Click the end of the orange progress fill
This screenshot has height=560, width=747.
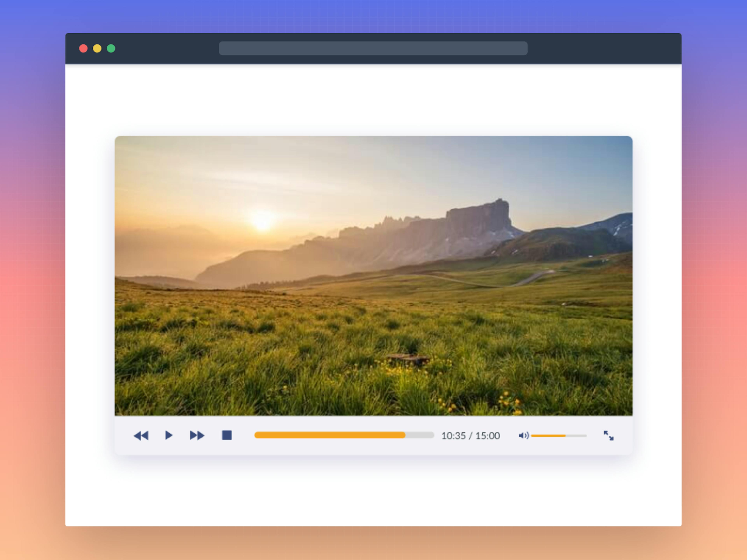404,435
